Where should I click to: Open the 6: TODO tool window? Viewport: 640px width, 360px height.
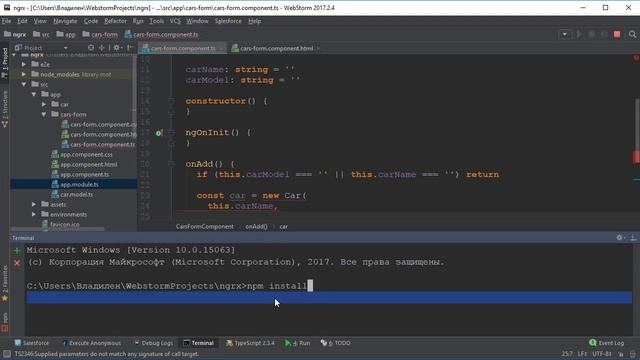[x=336, y=343]
